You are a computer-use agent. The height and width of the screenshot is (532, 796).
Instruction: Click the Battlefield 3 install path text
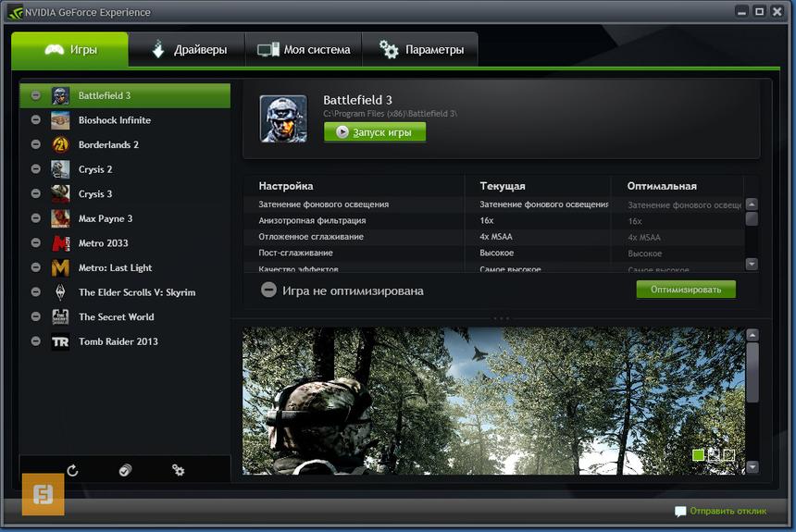point(390,114)
